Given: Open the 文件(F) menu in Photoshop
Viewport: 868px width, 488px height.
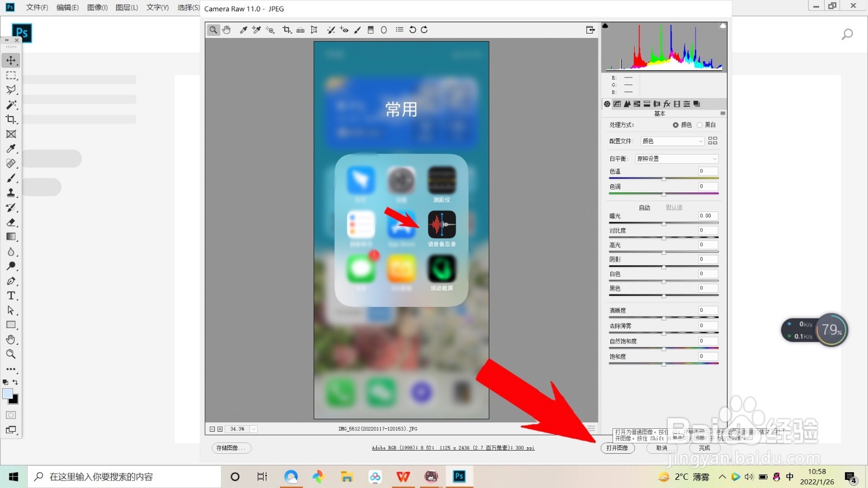Looking at the screenshot, I should (37, 8).
